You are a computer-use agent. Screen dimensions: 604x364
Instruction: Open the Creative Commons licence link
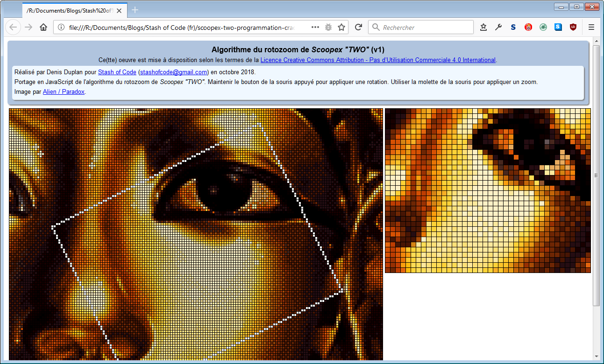tap(378, 60)
